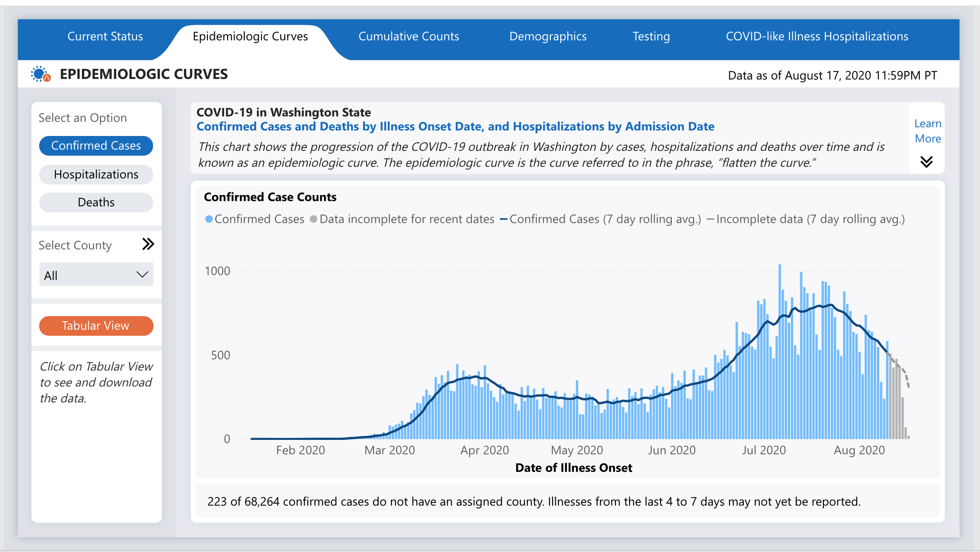Click the Confirmed Cases blue legend dot
The width and height of the screenshot is (980, 552).
209,219
